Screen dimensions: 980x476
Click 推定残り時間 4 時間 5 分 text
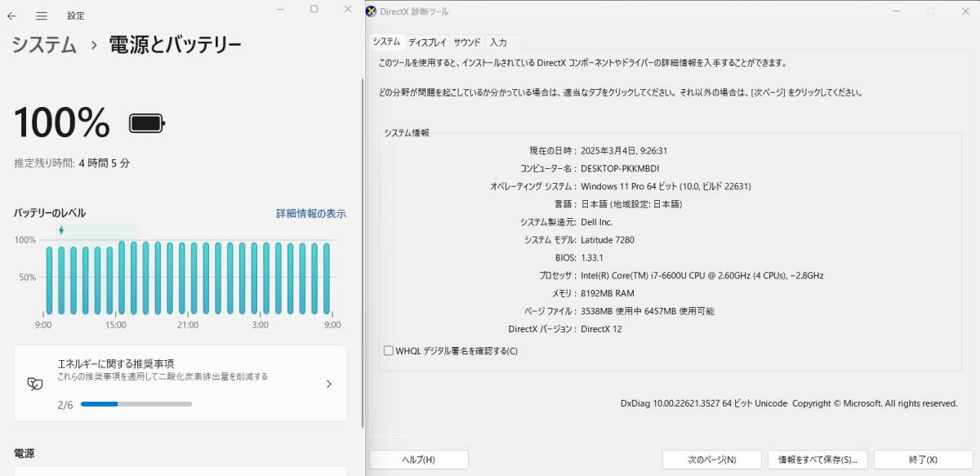pos(72,162)
